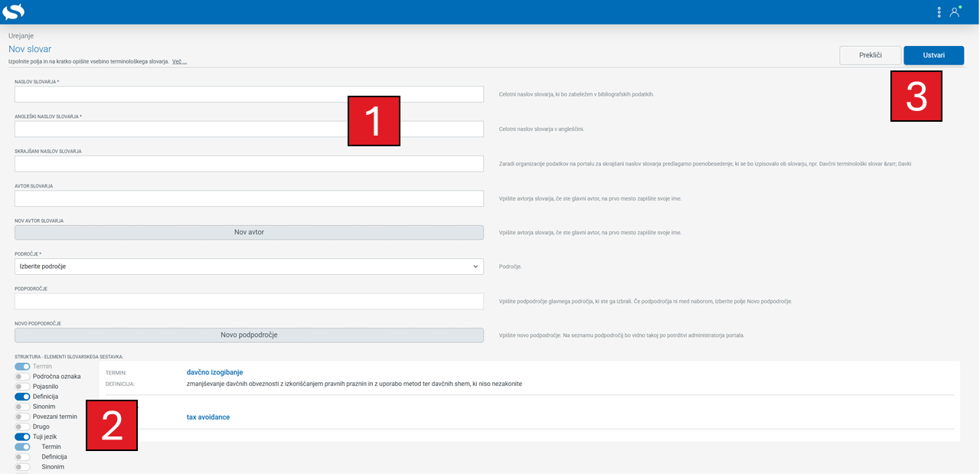Enable the Pojasnilo switch

tap(22, 387)
